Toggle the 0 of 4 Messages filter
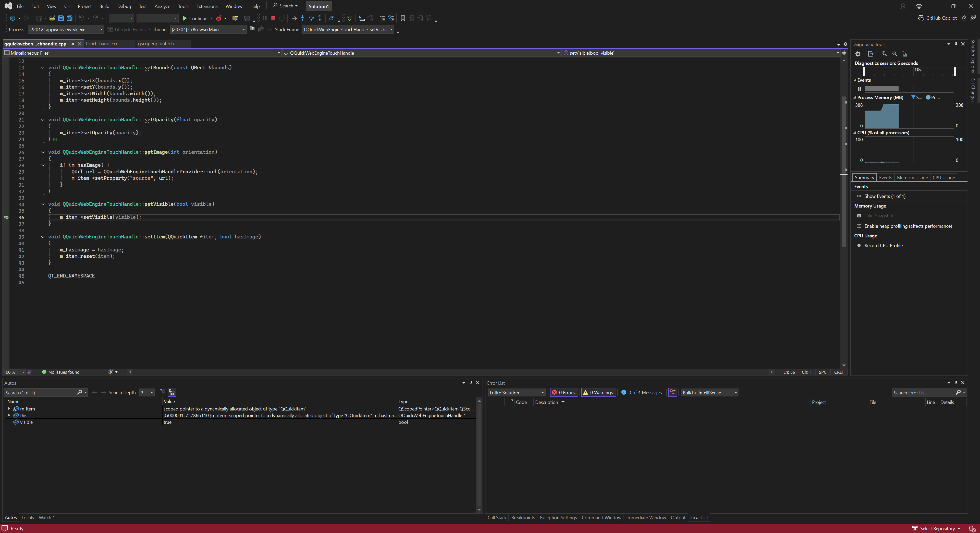 click(641, 393)
